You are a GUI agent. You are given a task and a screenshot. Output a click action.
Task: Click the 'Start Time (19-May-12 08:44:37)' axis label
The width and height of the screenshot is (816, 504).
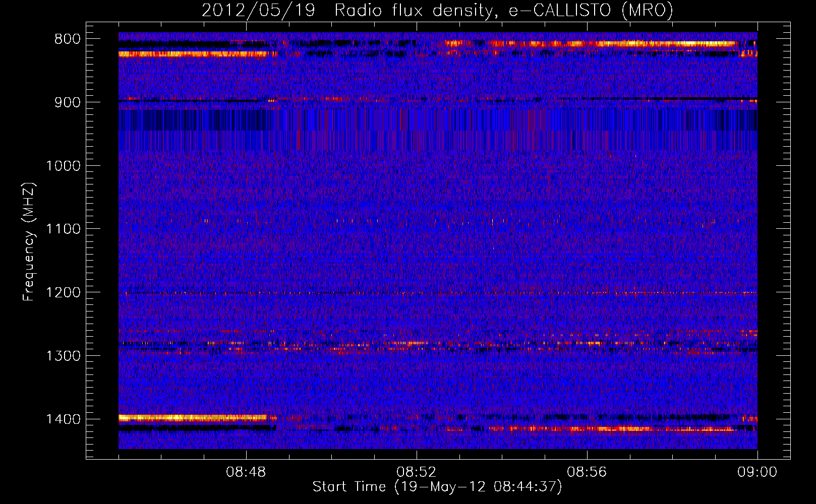click(x=437, y=487)
